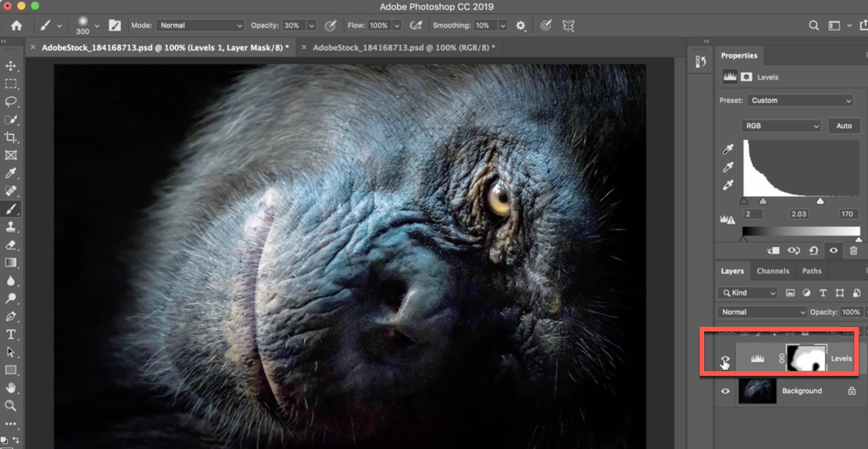Select the Crop tool

[11, 137]
